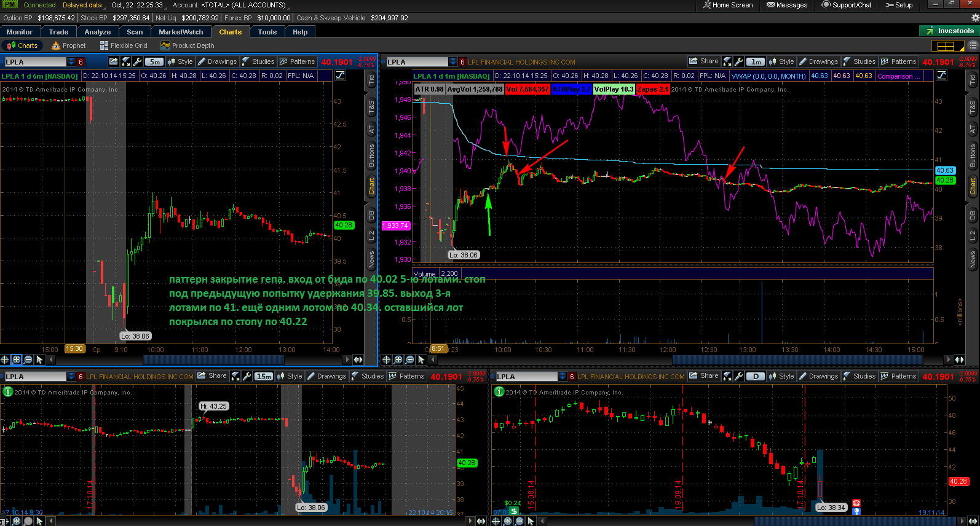
Task: Open Patterns in the 1m chart
Action: tap(898, 61)
